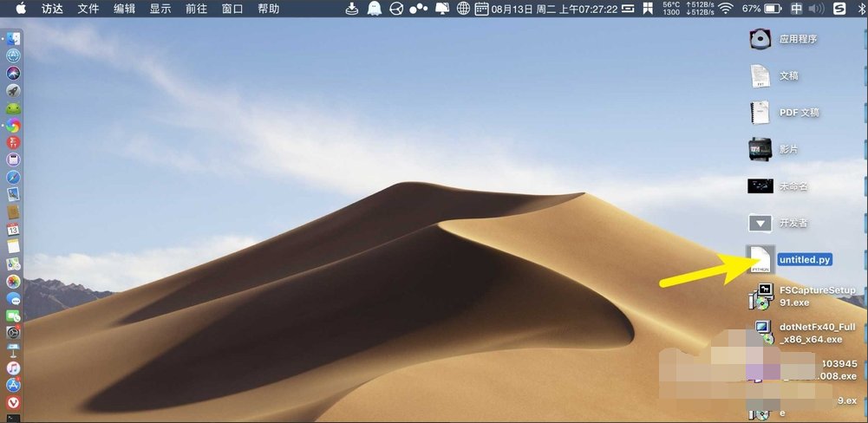Open iTunes music app in Dock

[14, 368]
